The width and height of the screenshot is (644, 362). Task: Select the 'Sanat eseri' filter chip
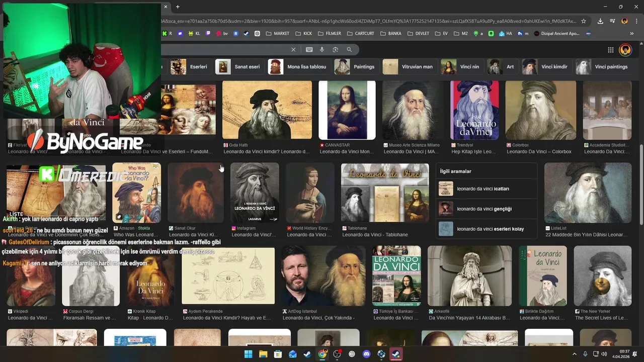tap(239, 66)
